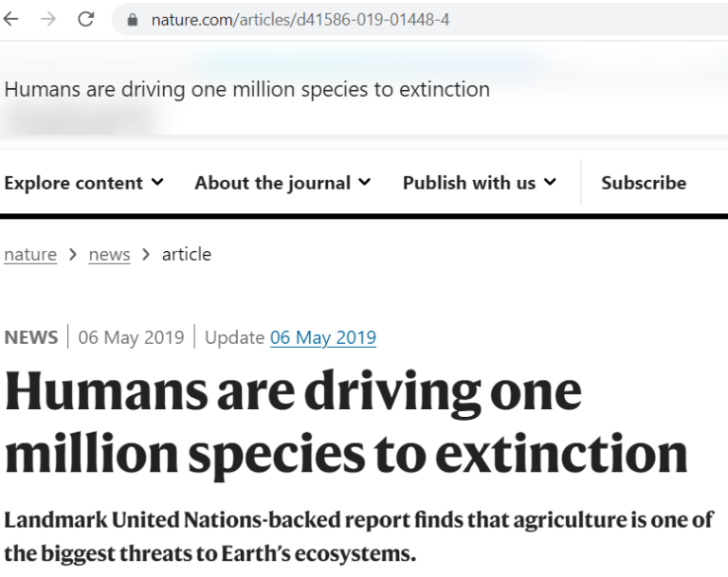Screen dimensions: 728x577
Task: Go to nature breadcrumb link
Action: point(30,254)
